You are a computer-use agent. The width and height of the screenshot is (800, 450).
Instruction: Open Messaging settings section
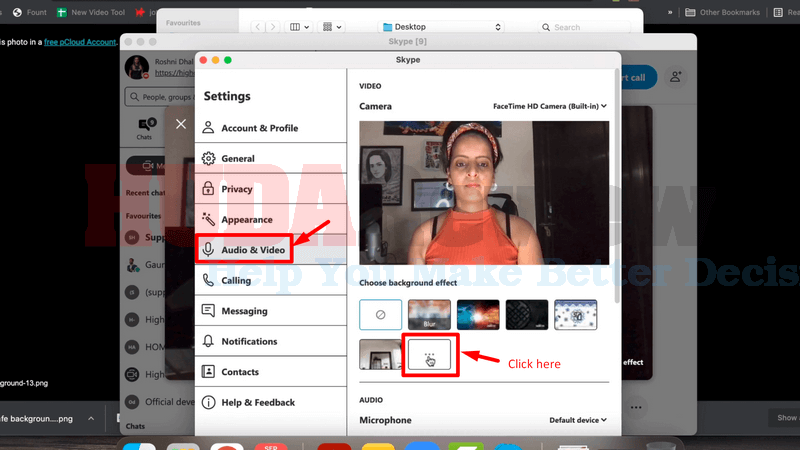270,311
